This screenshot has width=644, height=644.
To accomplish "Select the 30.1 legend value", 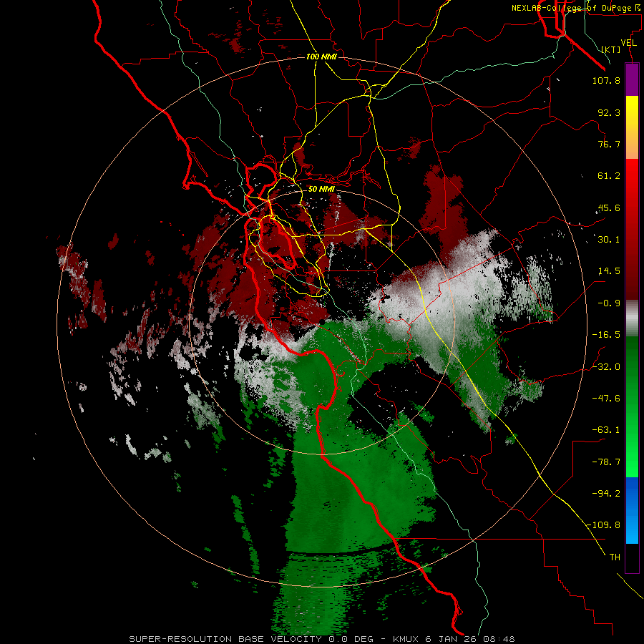I will point(609,240).
